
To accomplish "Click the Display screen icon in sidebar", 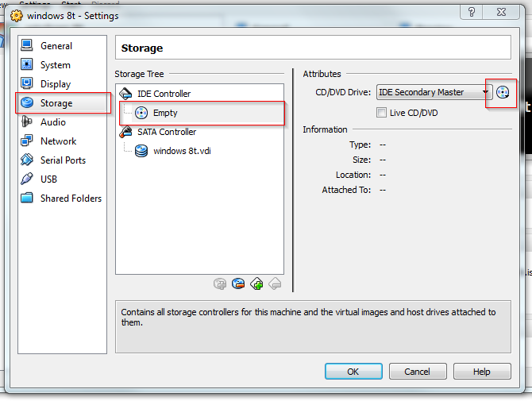I will pos(27,83).
